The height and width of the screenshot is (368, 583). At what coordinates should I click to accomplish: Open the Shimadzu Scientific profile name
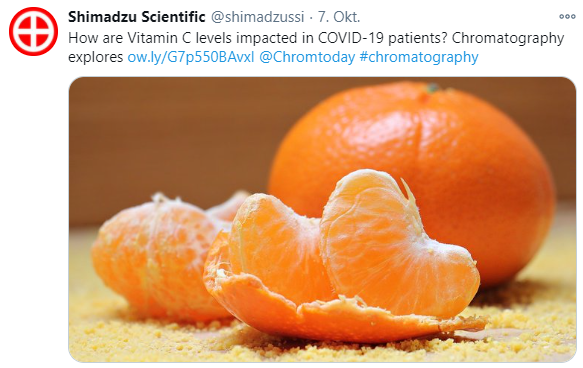[x=136, y=17]
